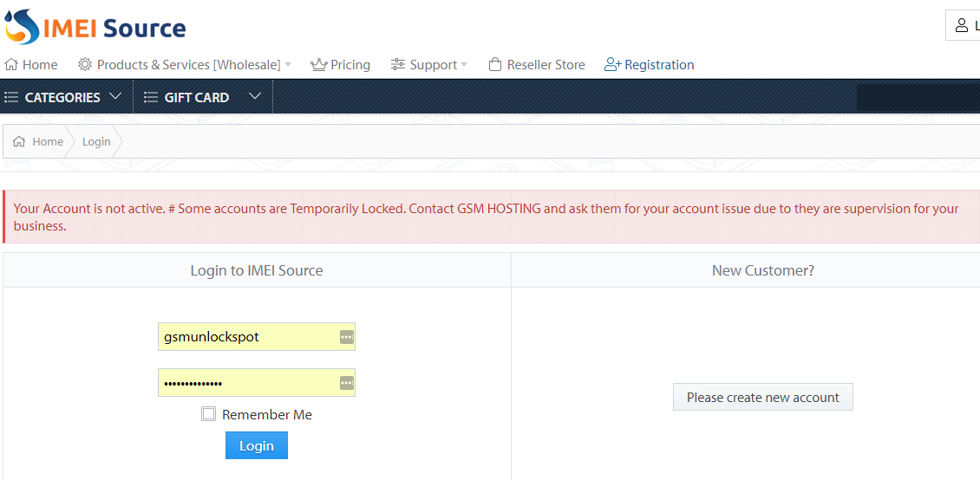This screenshot has width=980, height=480.
Task: Expand Products & Services dropdown arrow
Action: (x=288, y=65)
